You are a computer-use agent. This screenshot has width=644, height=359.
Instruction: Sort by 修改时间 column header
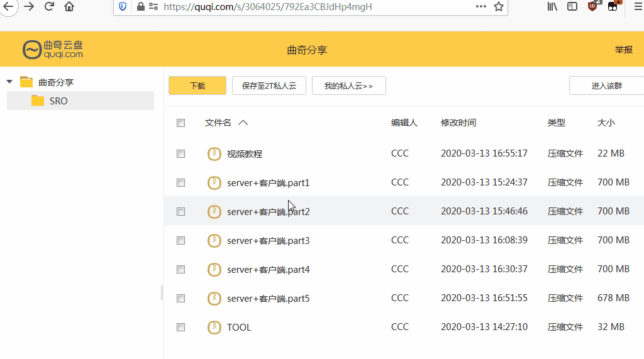click(458, 123)
